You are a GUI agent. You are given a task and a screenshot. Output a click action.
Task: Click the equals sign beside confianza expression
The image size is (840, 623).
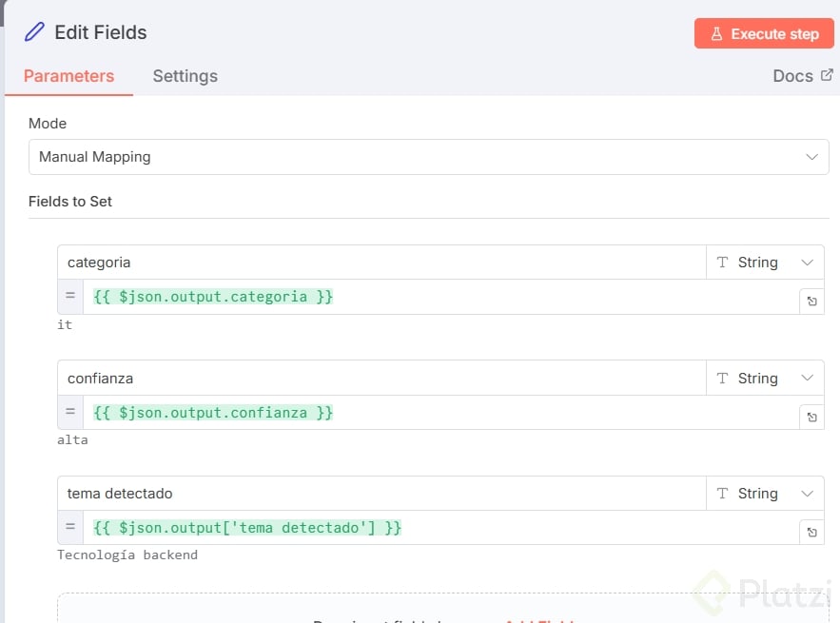point(70,413)
